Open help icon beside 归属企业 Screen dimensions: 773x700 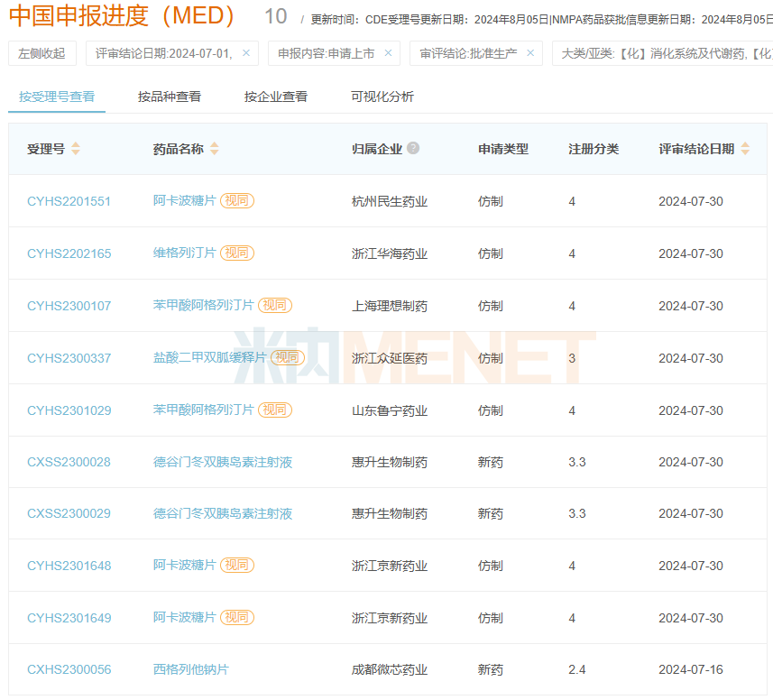click(414, 148)
